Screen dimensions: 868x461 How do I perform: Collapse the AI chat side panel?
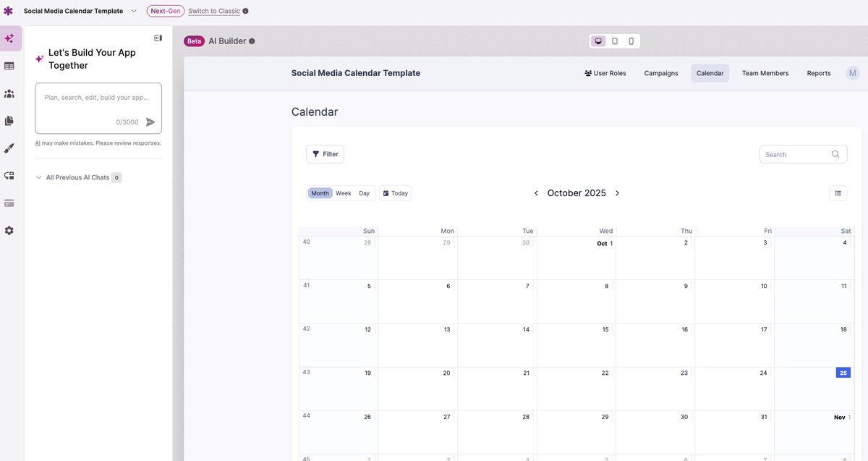pyautogui.click(x=158, y=38)
